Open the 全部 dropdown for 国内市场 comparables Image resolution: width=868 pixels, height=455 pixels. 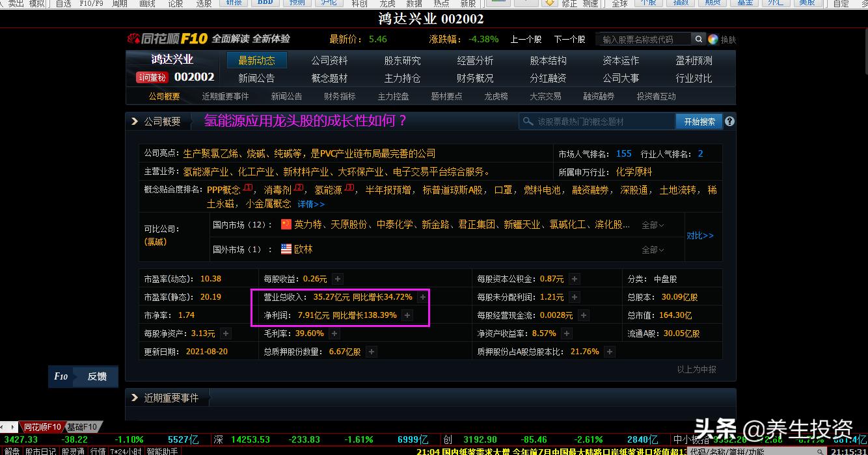(x=652, y=224)
